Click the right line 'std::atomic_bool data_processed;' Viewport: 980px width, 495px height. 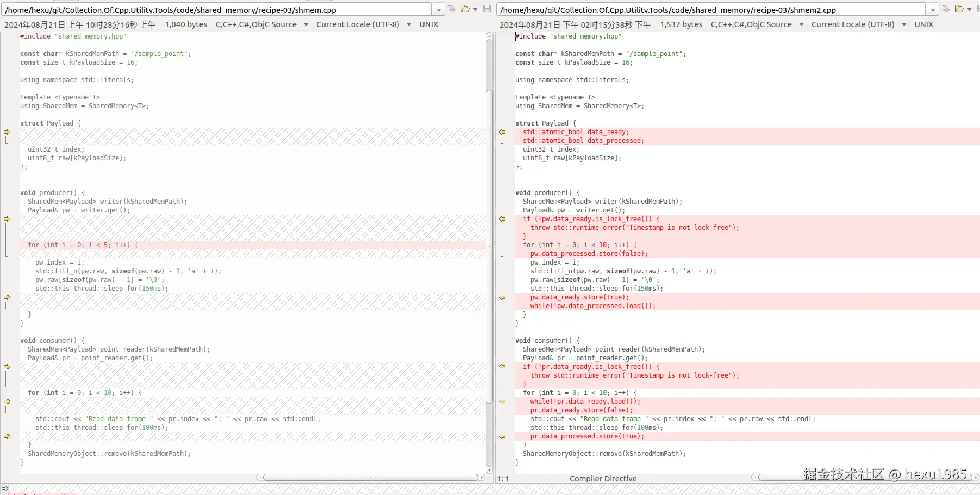click(583, 141)
